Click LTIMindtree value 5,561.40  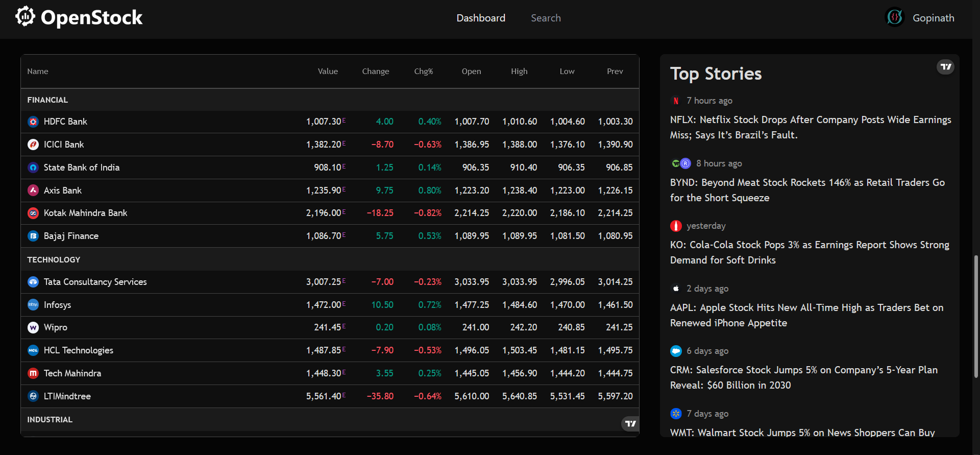[324, 396]
